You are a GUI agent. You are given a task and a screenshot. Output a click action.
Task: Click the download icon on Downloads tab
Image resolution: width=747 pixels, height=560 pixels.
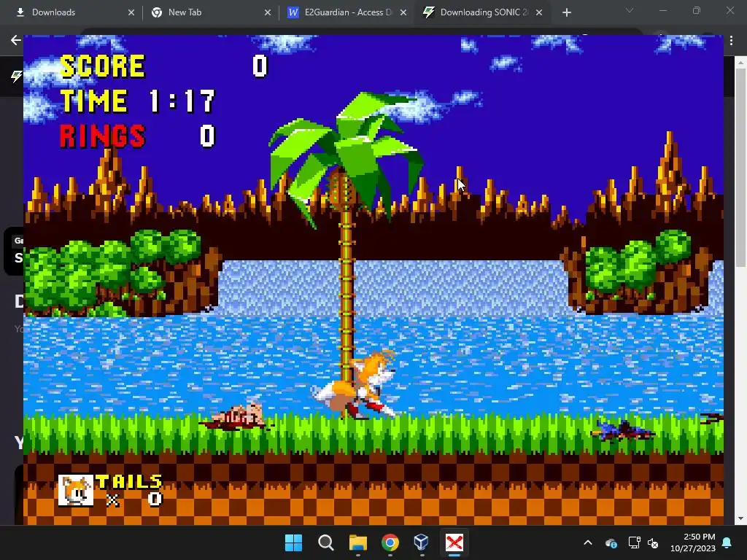tap(20, 12)
